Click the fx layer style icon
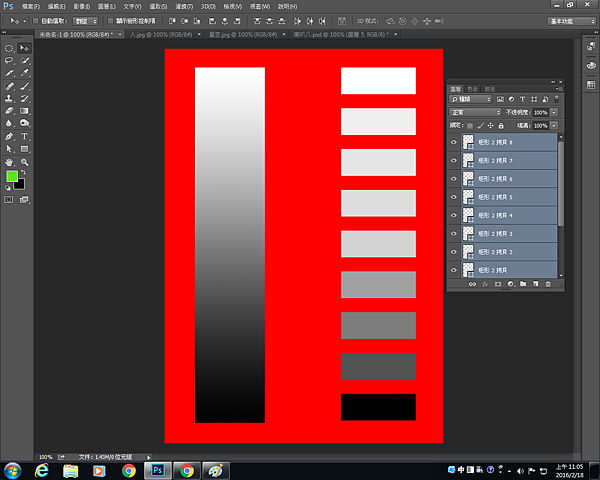The image size is (600, 480). click(x=485, y=285)
